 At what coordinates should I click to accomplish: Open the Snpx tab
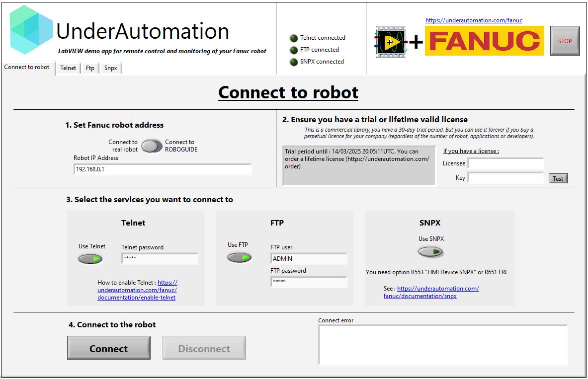111,68
